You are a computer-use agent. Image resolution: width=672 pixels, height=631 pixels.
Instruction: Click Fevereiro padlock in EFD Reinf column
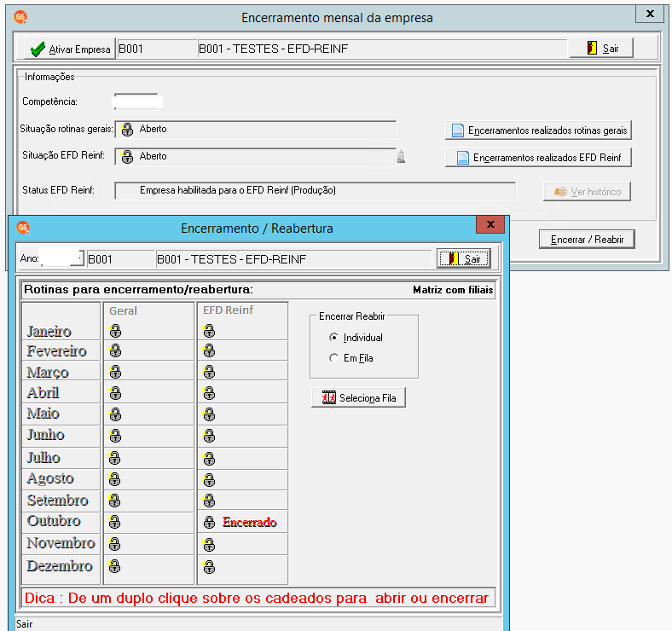pos(209,351)
